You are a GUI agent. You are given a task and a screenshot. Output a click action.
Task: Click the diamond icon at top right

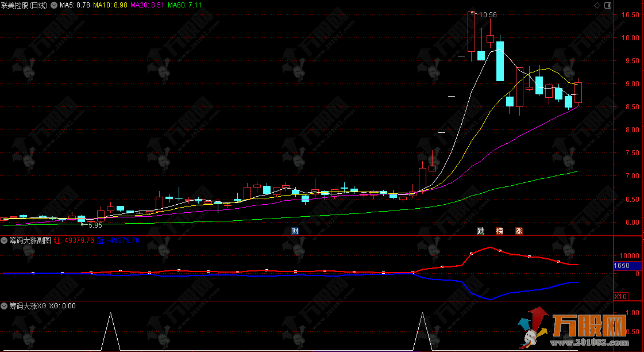[x=597, y=5]
